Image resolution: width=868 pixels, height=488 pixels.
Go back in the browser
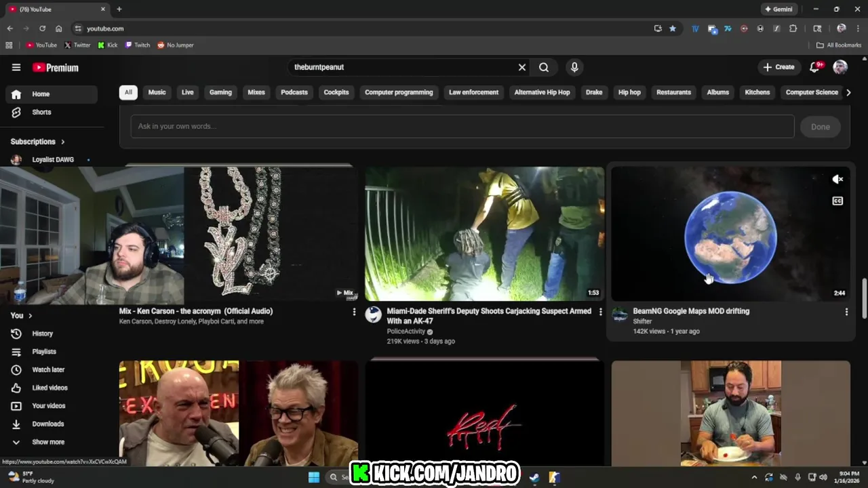pyautogui.click(x=9, y=28)
